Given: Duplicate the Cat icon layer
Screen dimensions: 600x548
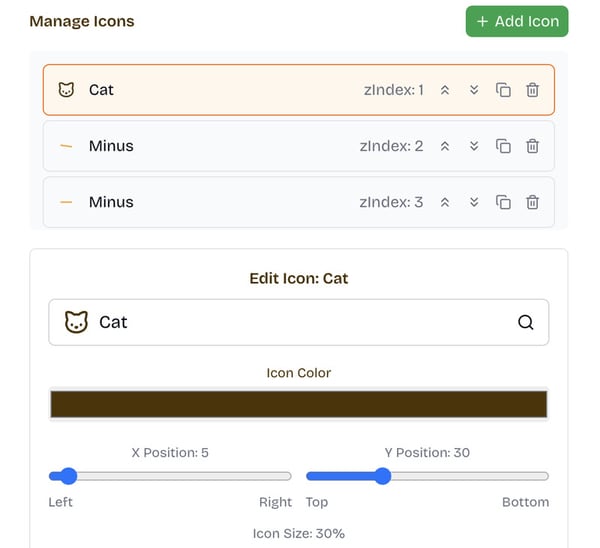Looking at the screenshot, I should pos(504,90).
